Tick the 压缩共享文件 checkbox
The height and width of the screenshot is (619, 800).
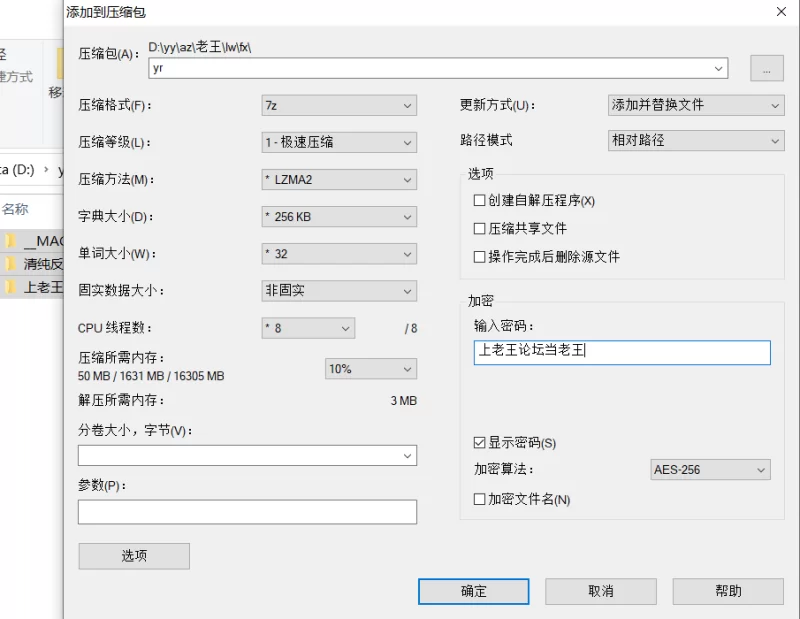(x=479, y=228)
